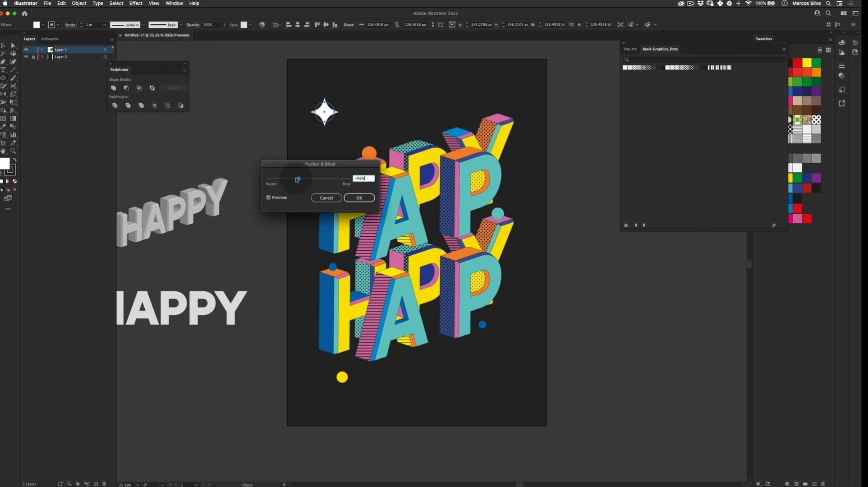This screenshot has width=868, height=487.
Task: Click the Pucker & Bloat slider handle
Action: pyautogui.click(x=298, y=179)
